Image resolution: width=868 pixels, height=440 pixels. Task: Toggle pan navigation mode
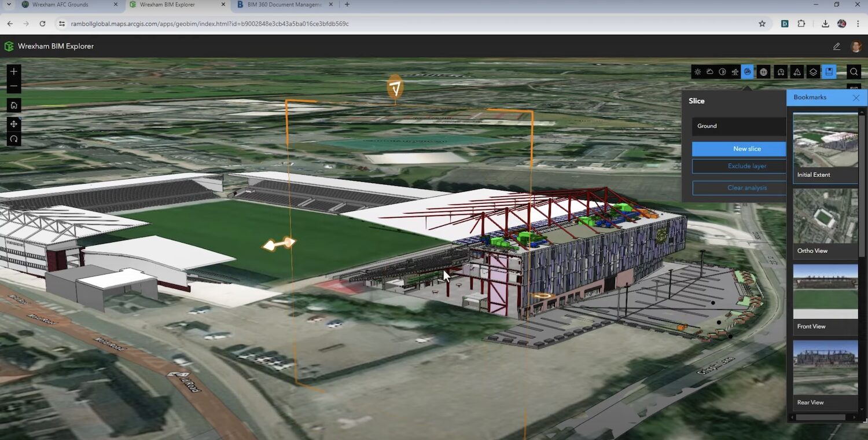13,123
